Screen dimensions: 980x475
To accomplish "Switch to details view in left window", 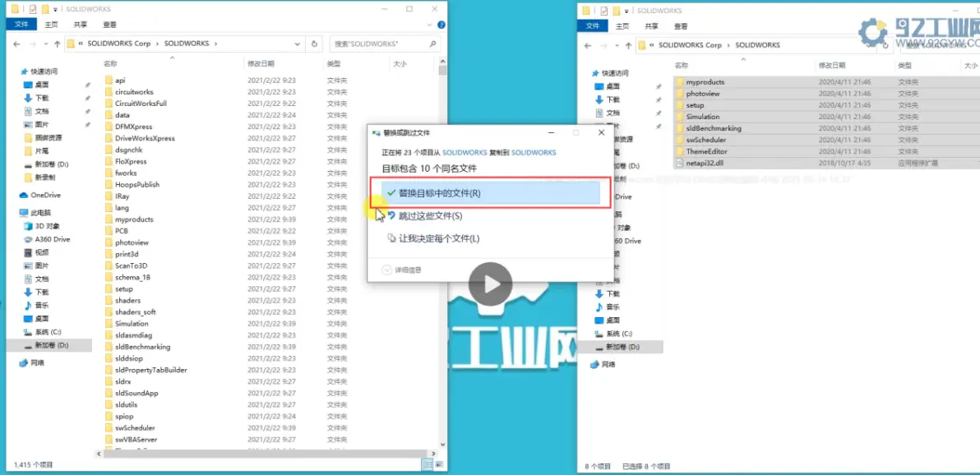I will pos(428,464).
